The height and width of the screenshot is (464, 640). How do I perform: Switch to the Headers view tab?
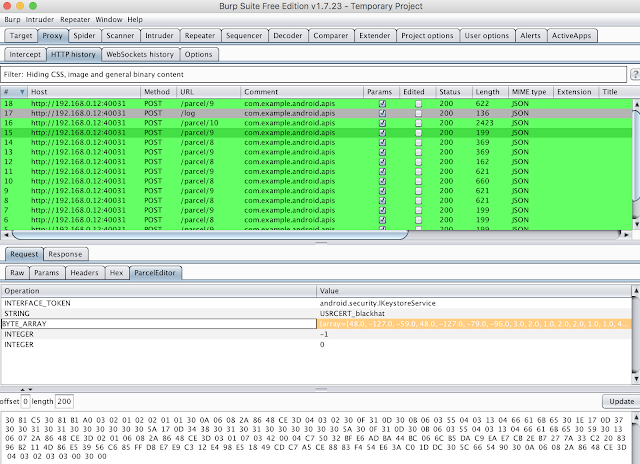tap(84, 273)
